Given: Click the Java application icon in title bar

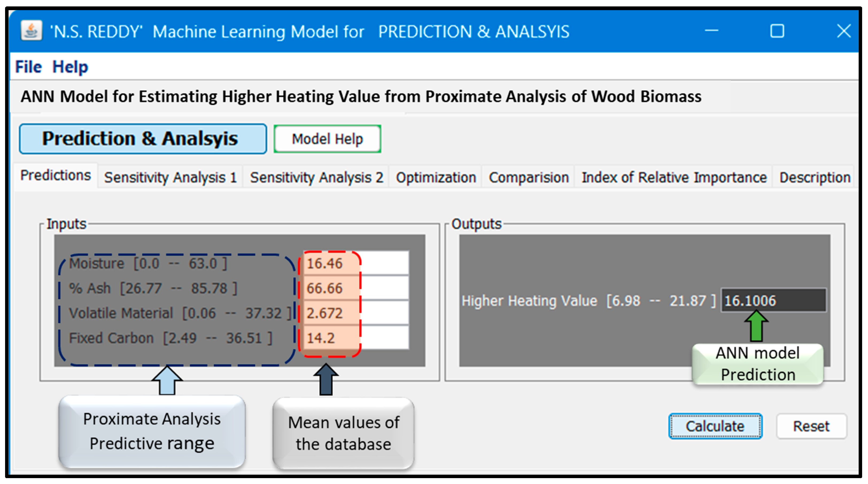Looking at the screenshot, I should [x=31, y=31].
